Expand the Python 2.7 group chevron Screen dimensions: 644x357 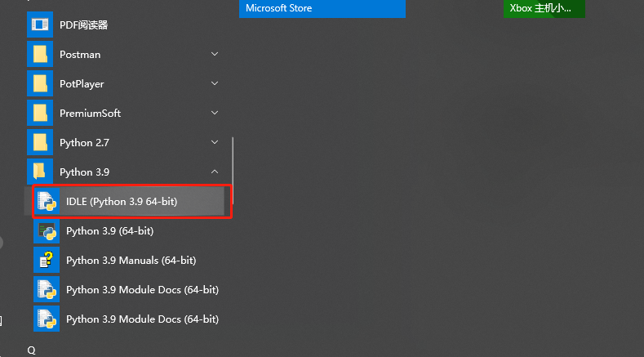(x=215, y=142)
